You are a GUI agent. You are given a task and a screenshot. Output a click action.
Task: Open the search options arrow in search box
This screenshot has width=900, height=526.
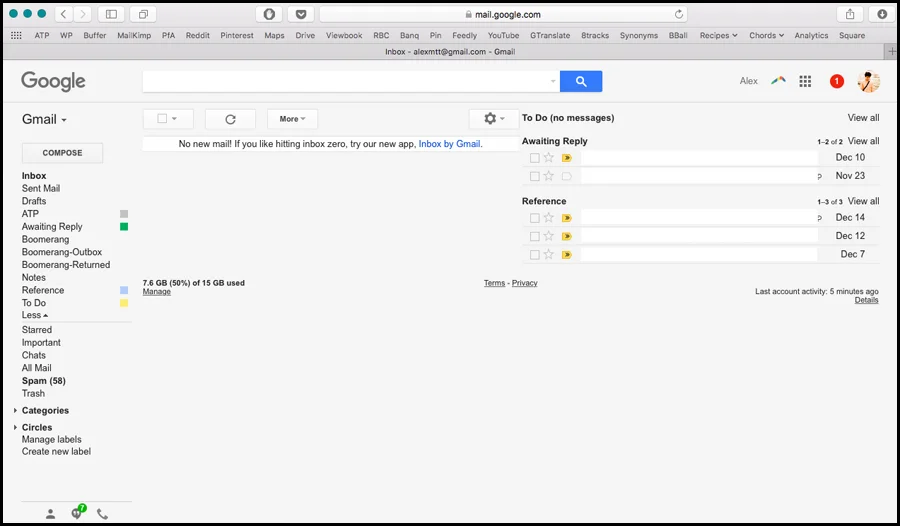coord(553,82)
